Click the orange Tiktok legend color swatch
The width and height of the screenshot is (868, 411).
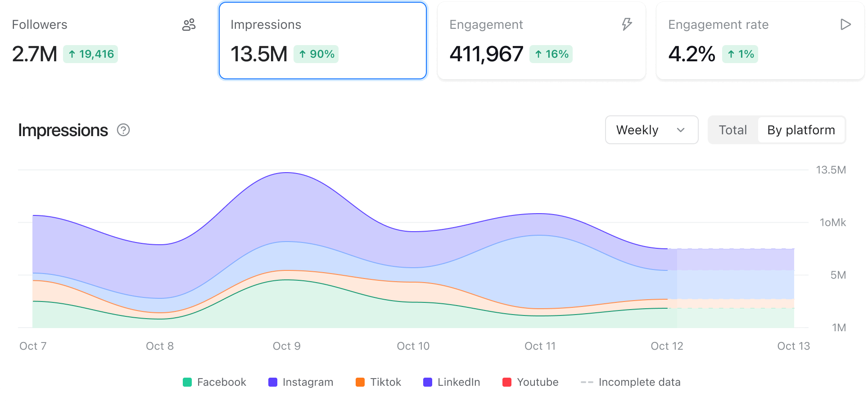pos(360,382)
